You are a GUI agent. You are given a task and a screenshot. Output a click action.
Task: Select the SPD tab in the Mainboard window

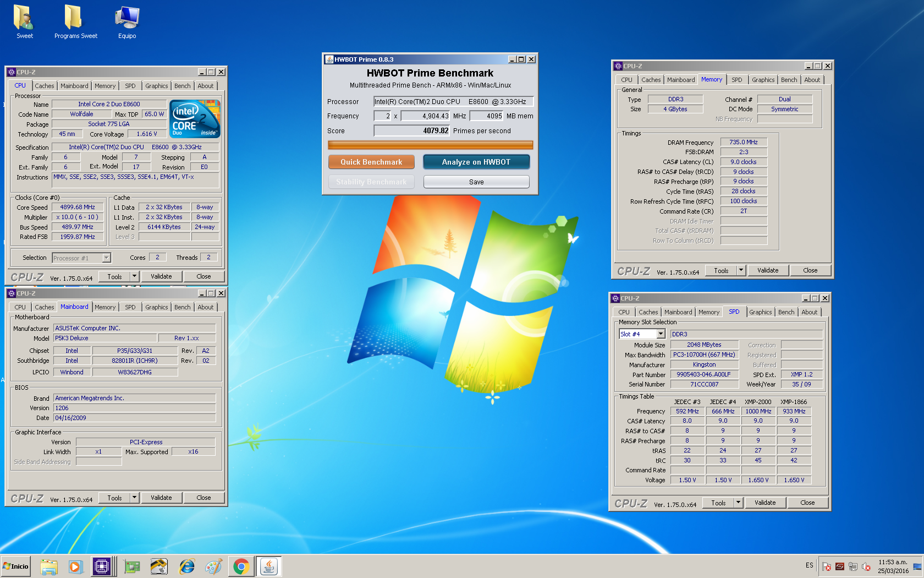tap(130, 307)
